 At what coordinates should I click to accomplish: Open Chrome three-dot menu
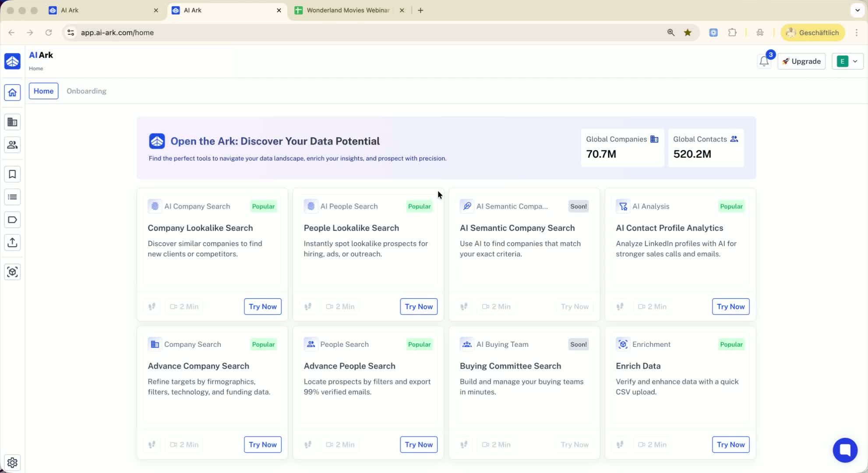857,32
